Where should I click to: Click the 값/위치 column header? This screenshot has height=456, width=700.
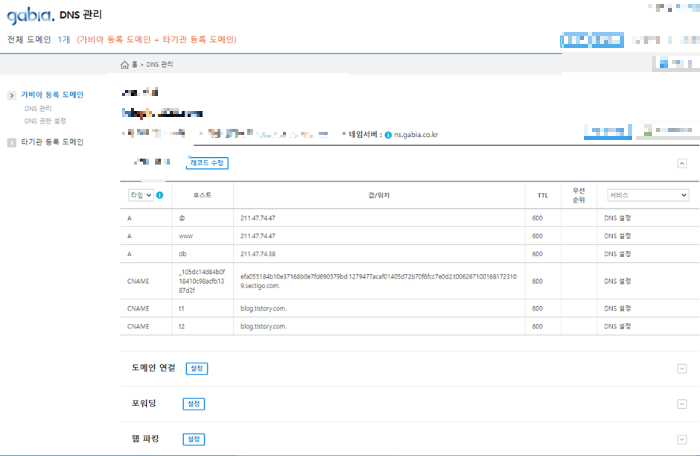[379, 195]
